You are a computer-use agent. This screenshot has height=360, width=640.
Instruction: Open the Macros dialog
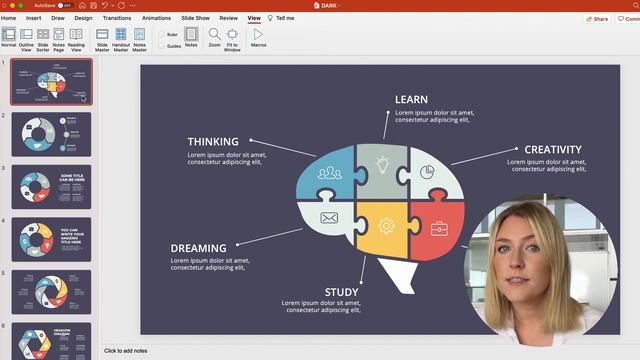pos(258,37)
